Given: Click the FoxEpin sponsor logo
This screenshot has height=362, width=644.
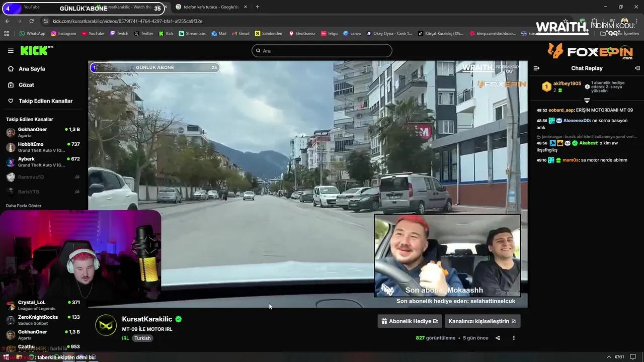Looking at the screenshot, I should [x=586, y=51].
